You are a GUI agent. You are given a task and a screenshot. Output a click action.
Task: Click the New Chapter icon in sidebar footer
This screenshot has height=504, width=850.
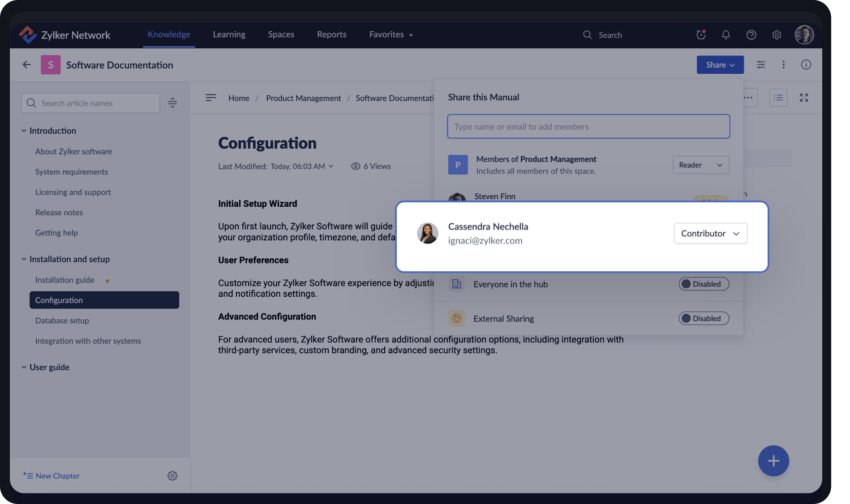[x=28, y=475]
